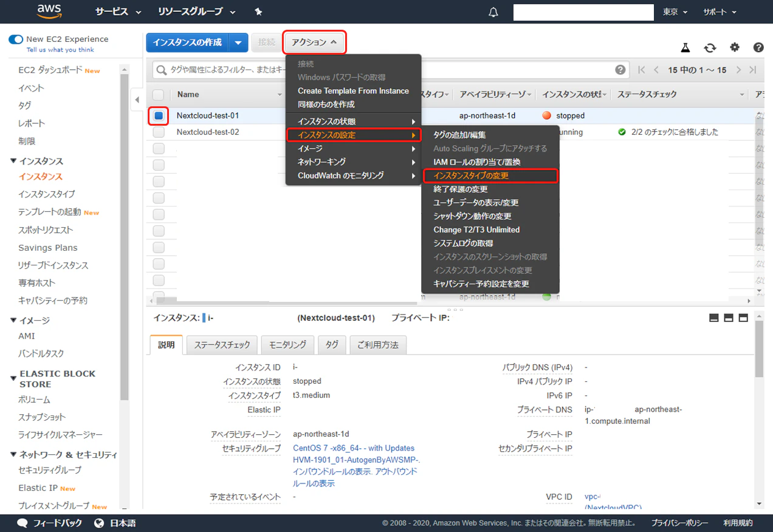Open EC2 ダッシュボード in sidebar
The image size is (773, 532).
pos(50,70)
